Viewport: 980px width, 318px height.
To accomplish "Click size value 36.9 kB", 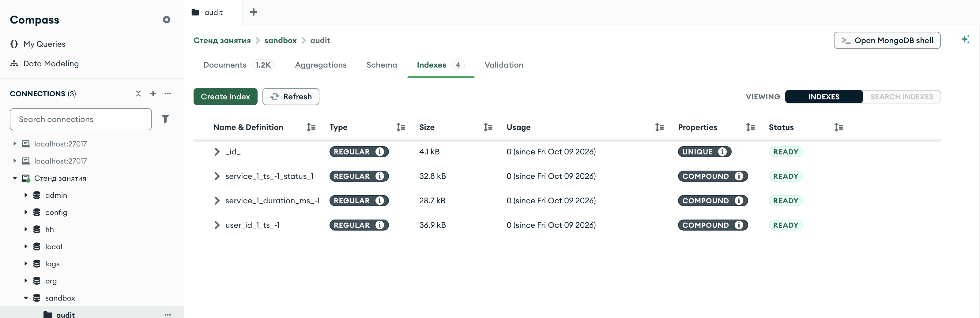I will click(x=432, y=225).
